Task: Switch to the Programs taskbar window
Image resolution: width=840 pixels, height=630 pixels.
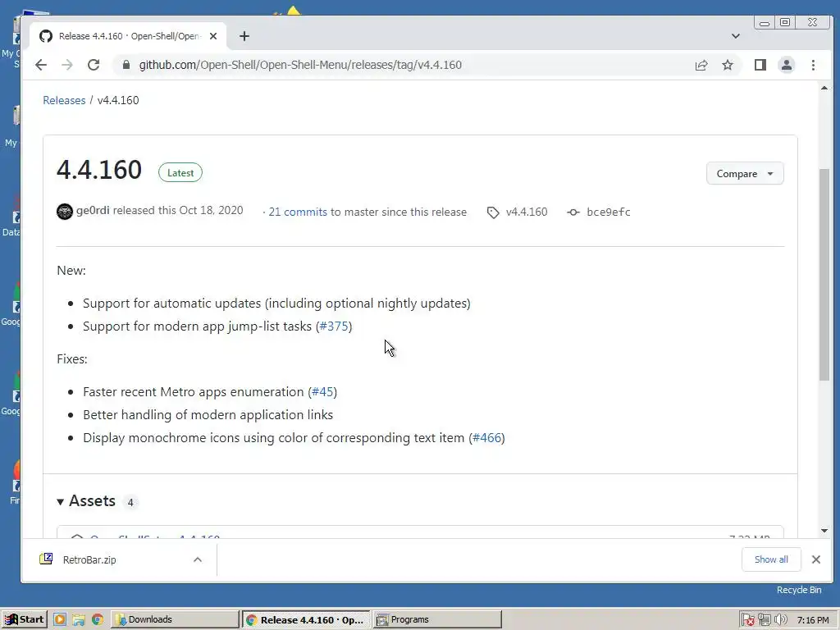Action: (x=437, y=620)
